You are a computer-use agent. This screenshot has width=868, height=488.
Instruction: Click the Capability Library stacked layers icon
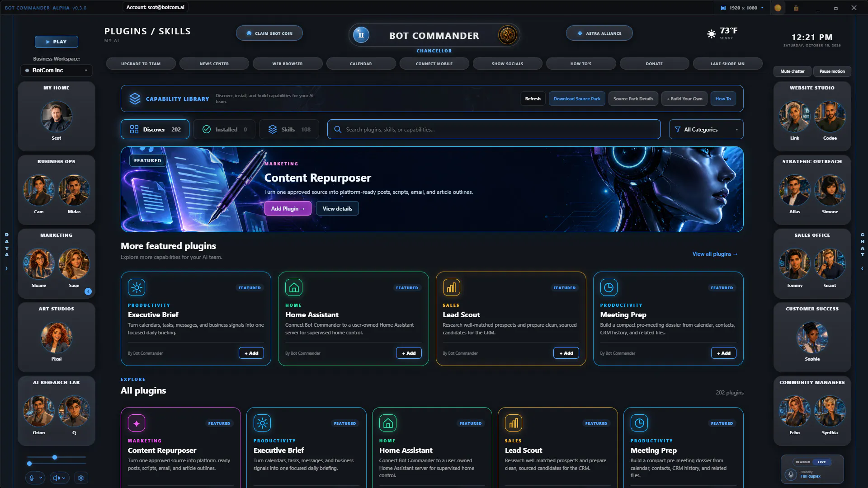pos(135,99)
